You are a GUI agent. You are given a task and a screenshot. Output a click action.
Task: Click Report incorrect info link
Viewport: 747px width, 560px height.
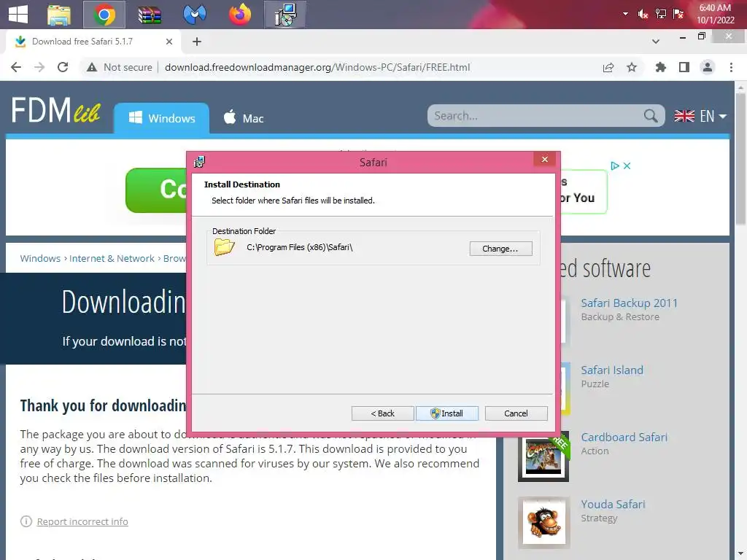click(x=82, y=521)
